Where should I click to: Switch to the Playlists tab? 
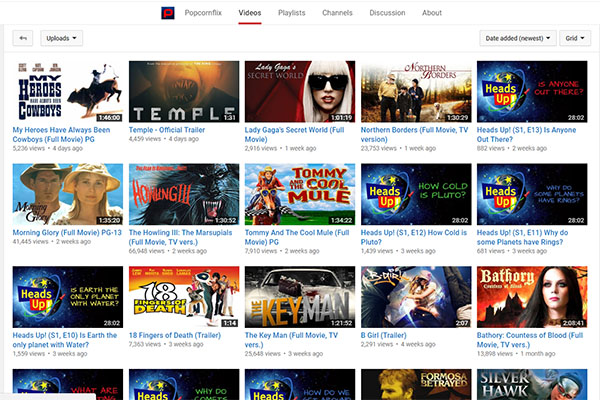coord(292,13)
